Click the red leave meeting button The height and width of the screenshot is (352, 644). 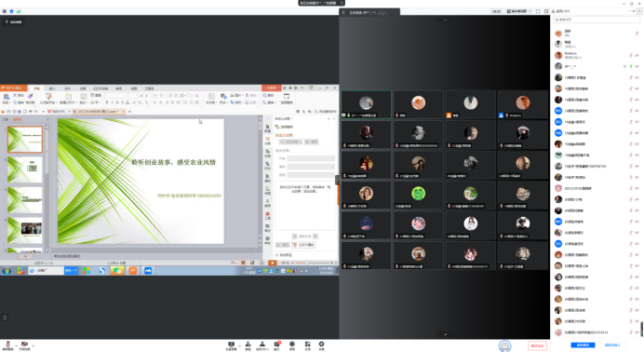point(537,345)
